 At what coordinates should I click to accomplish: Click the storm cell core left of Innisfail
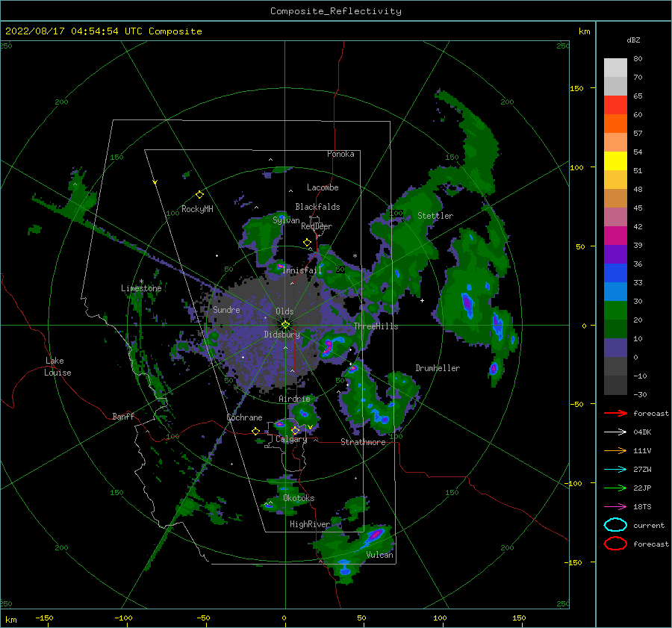click(280, 266)
